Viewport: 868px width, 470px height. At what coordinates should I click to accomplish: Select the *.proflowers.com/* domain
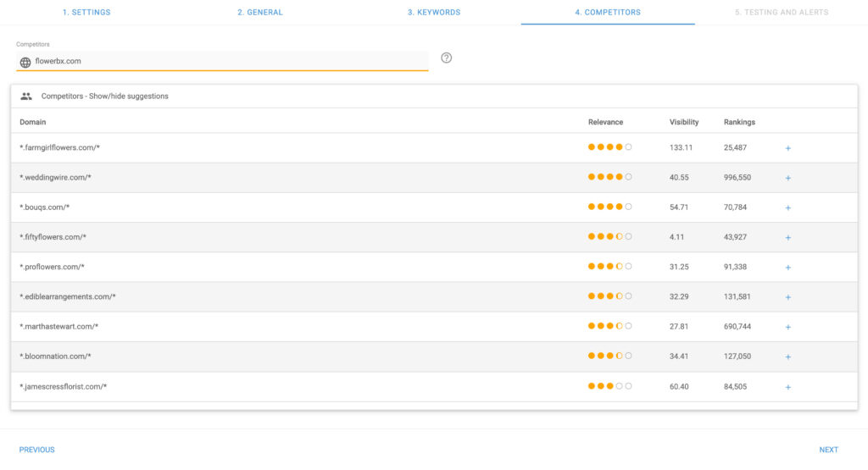point(52,267)
